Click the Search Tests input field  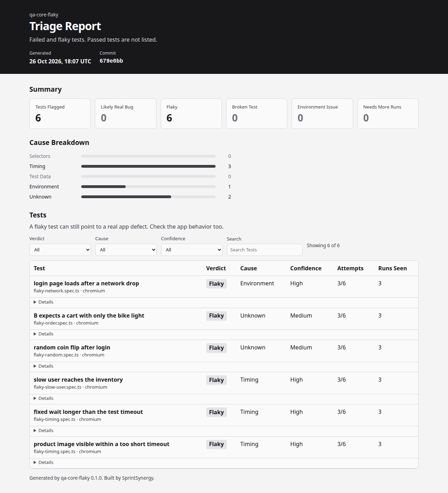pos(265,250)
